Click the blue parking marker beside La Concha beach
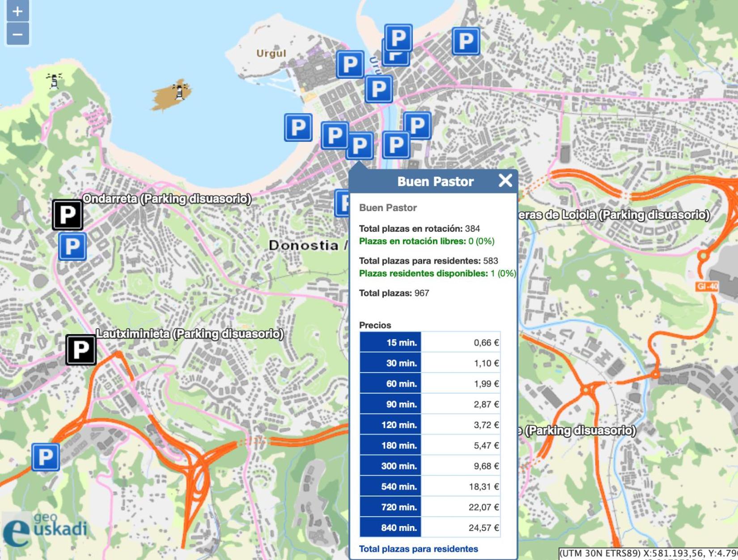Screen dimensions: 738x560 pyautogui.click(x=298, y=127)
